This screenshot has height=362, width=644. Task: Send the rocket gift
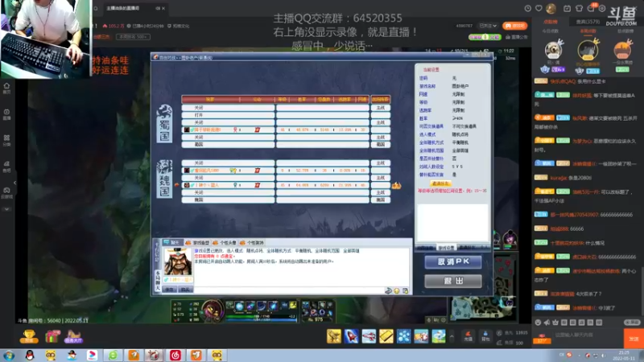click(x=352, y=336)
